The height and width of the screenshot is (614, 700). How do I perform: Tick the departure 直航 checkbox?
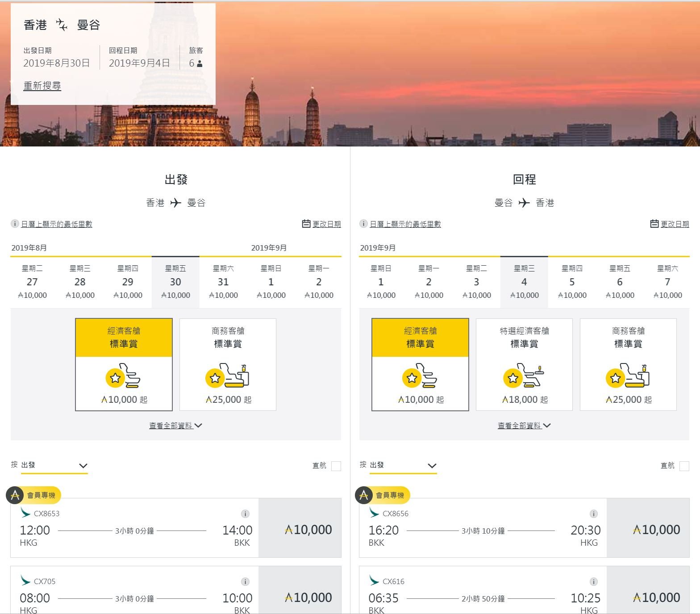(336, 466)
